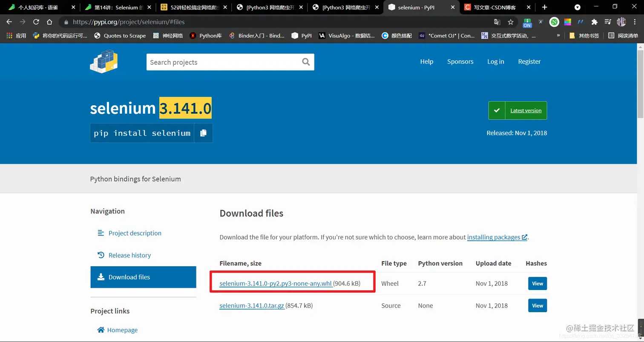Open the 神经网络 bookmark
Screen dimensions: 644x342
pos(168,36)
